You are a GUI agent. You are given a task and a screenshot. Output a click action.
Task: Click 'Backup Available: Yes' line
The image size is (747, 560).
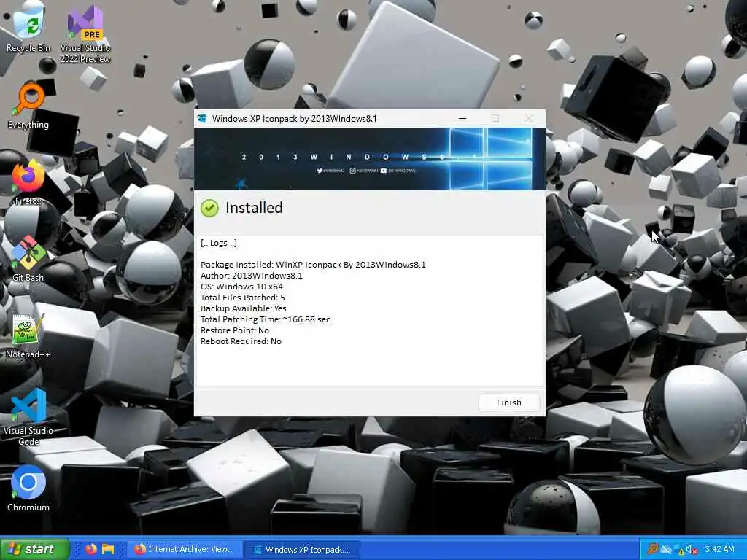(244, 308)
